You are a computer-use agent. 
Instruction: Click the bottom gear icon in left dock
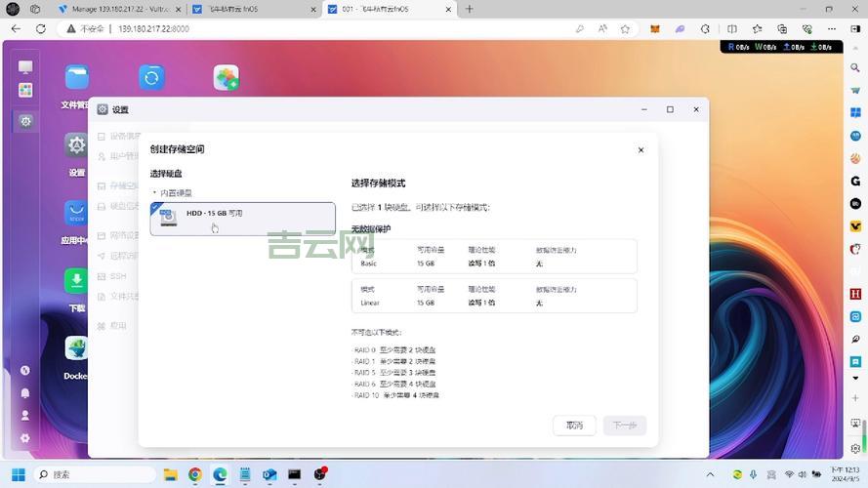point(25,438)
